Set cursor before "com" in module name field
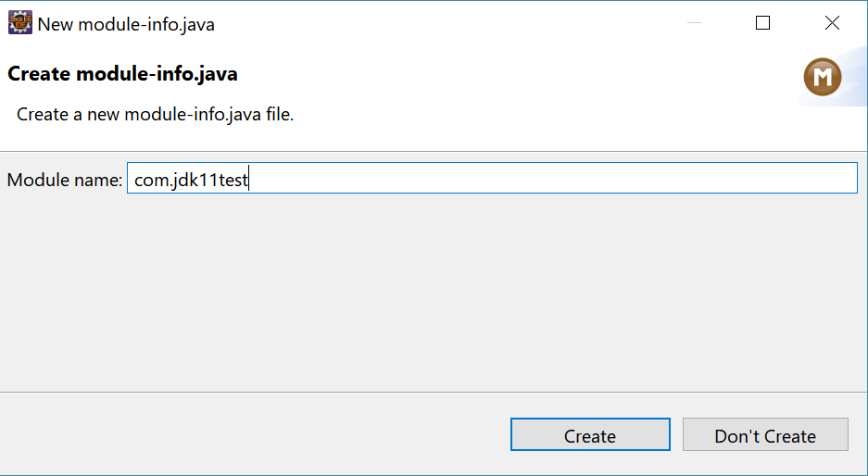Image resolution: width=868 pixels, height=476 pixels. [134, 180]
